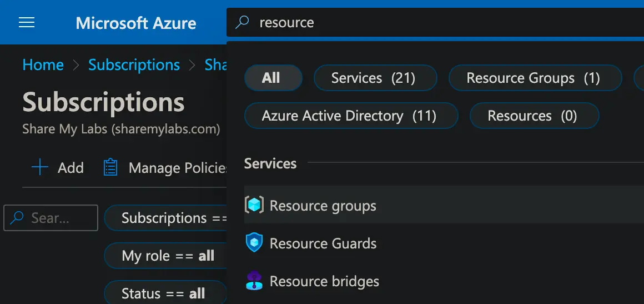Image resolution: width=644 pixels, height=304 pixels.
Task: Click the plus icon to add a subscription
Action: (40, 168)
